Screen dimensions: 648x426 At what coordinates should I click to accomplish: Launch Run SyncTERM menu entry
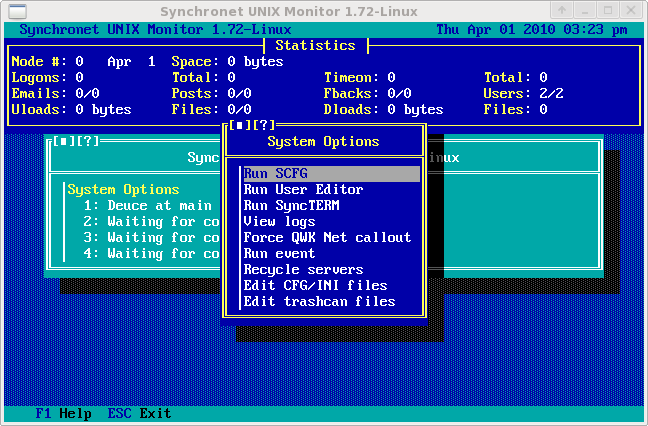[291, 205]
